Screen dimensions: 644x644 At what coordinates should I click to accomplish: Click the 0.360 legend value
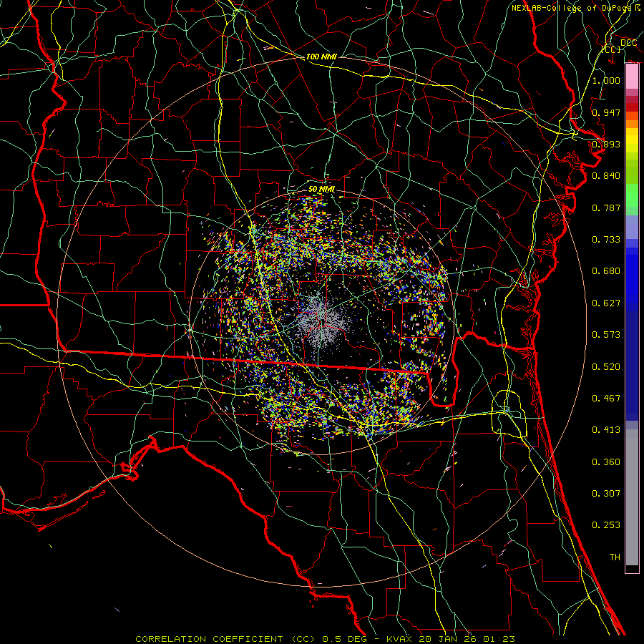click(x=606, y=462)
